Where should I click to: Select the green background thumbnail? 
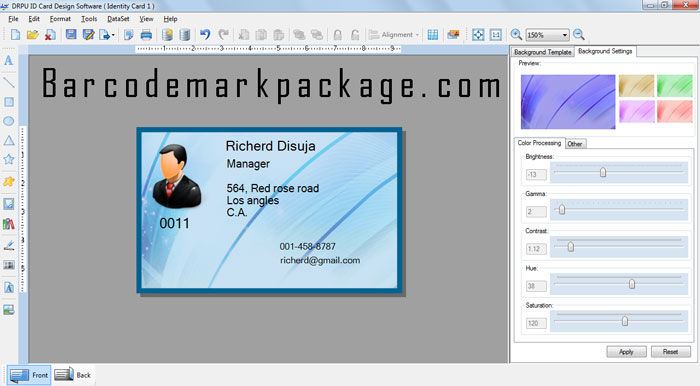pyautogui.click(x=674, y=86)
